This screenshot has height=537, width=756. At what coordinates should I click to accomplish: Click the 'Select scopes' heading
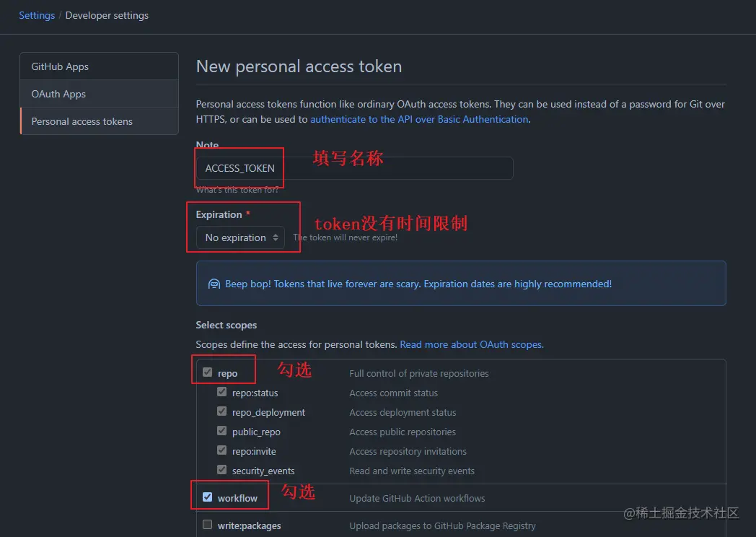pyautogui.click(x=226, y=326)
